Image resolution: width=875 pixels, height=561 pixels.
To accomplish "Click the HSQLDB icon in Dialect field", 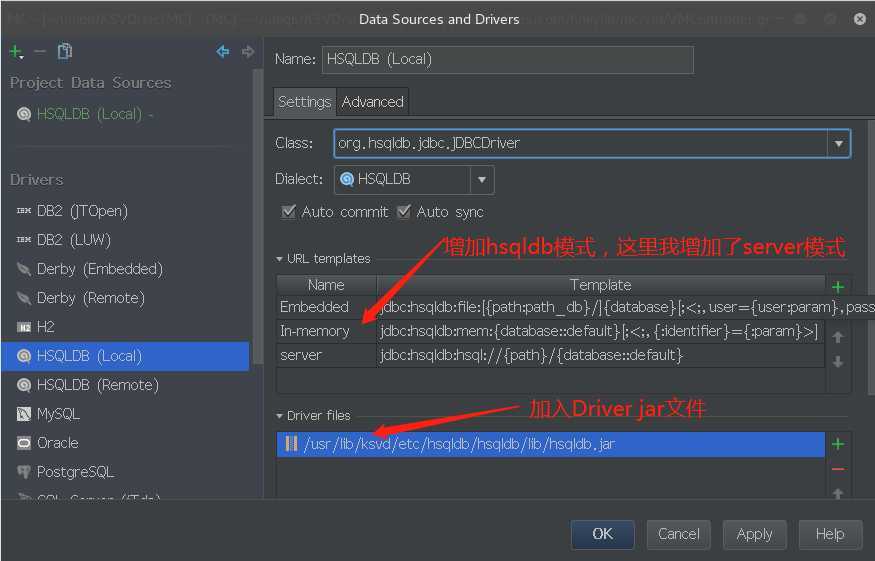I will (347, 179).
